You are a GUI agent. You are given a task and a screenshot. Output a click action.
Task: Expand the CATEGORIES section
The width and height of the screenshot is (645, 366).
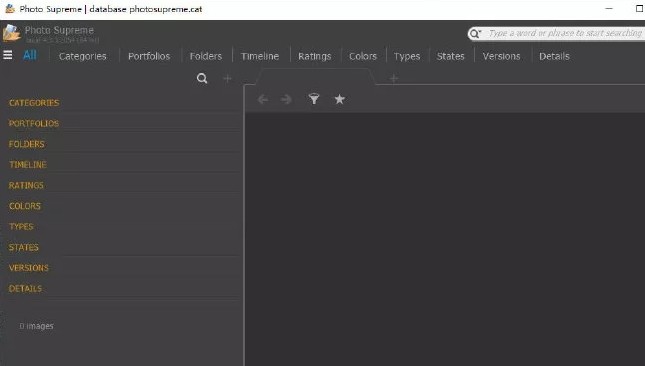[34, 103]
